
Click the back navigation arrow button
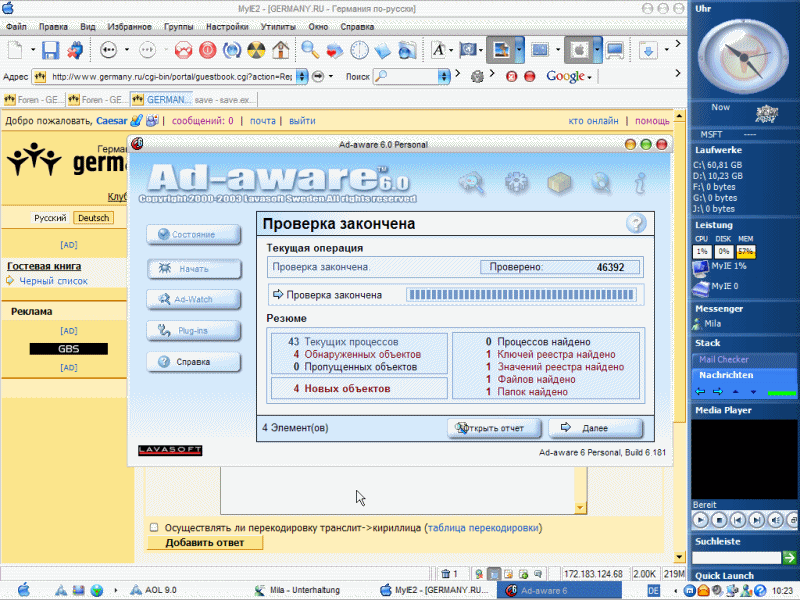coord(108,50)
